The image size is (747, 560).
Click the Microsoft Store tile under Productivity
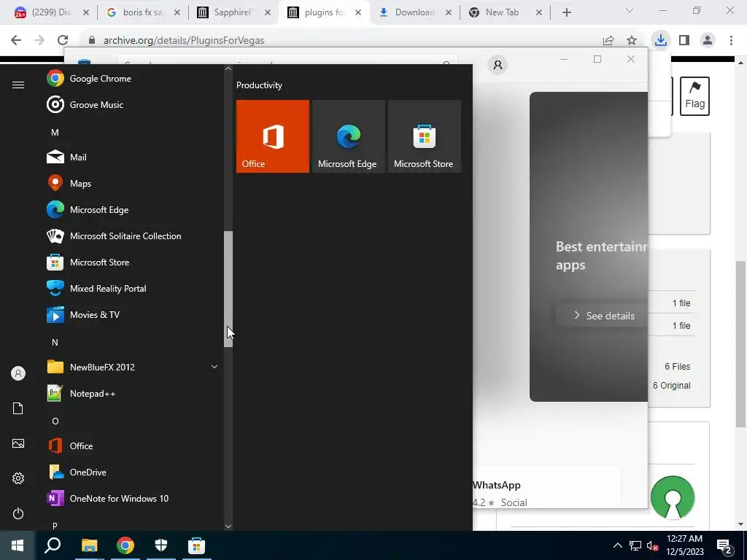(x=425, y=136)
